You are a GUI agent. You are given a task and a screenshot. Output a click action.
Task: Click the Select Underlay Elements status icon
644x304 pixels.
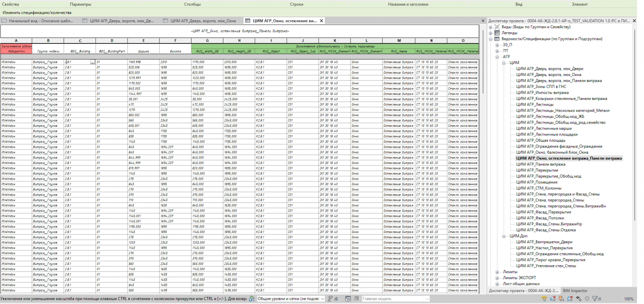point(553,299)
